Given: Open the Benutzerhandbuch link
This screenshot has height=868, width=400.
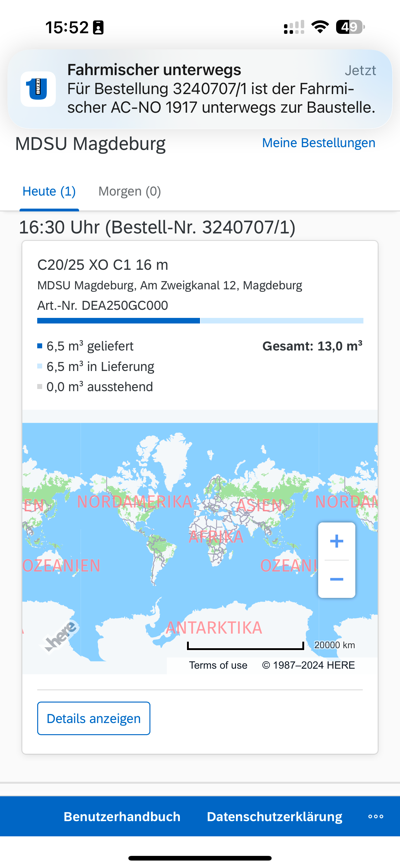Looking at the screenshot, I should [122, 816].
